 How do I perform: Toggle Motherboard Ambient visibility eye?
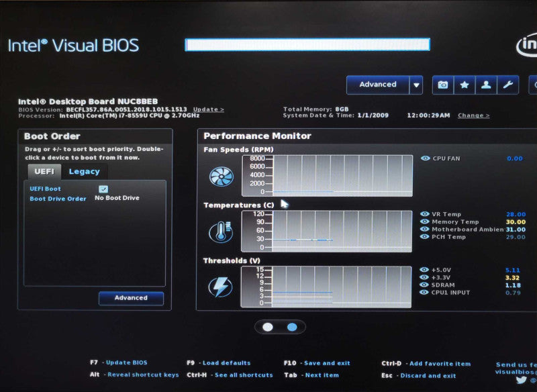(425, 229)
